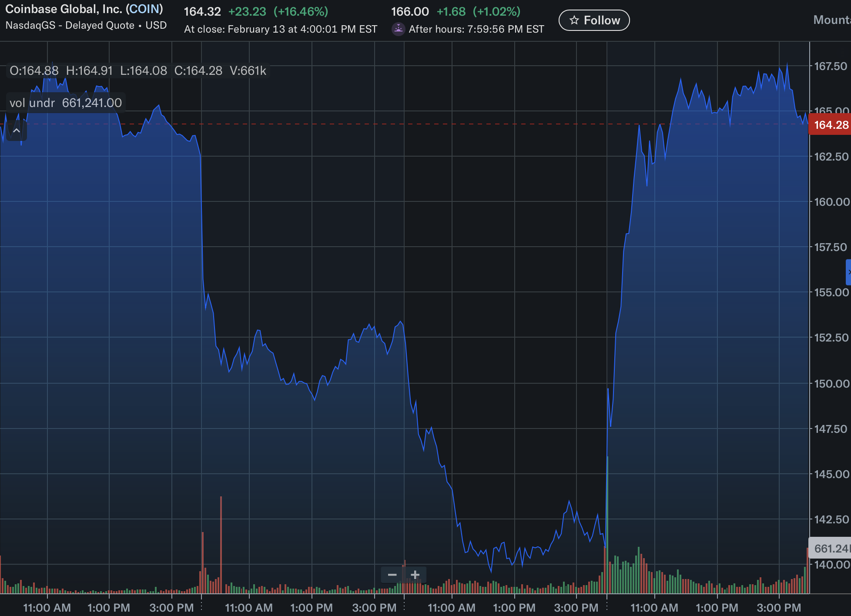Click the purple after-hours sunset icon
The image size is (851, 616).
pyautogui.click(x=398, y=29)
